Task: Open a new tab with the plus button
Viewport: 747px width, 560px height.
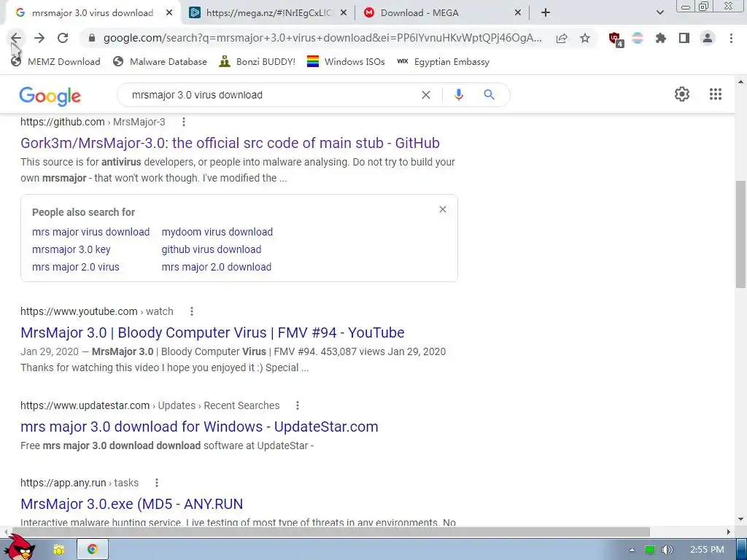Action: 546,13
